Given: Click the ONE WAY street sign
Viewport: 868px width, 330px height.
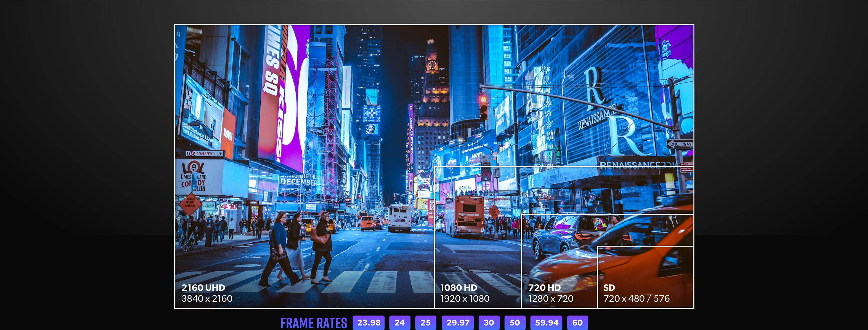Looking at the screenshot, I should coord(680,144).
